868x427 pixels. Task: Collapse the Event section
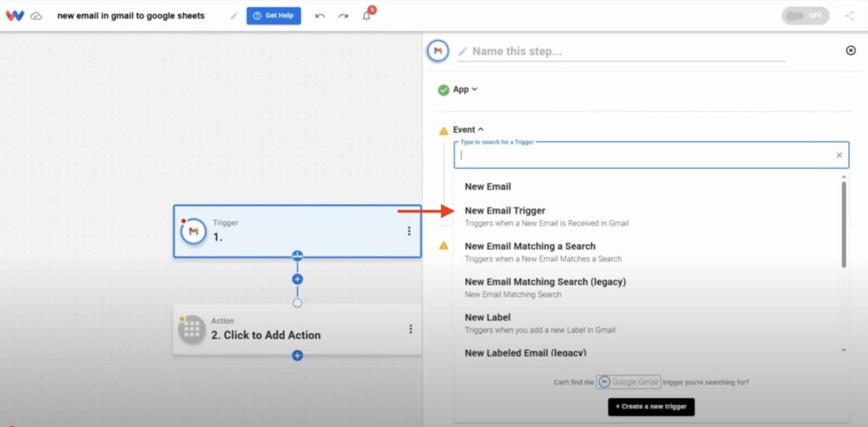coord(468,130)
